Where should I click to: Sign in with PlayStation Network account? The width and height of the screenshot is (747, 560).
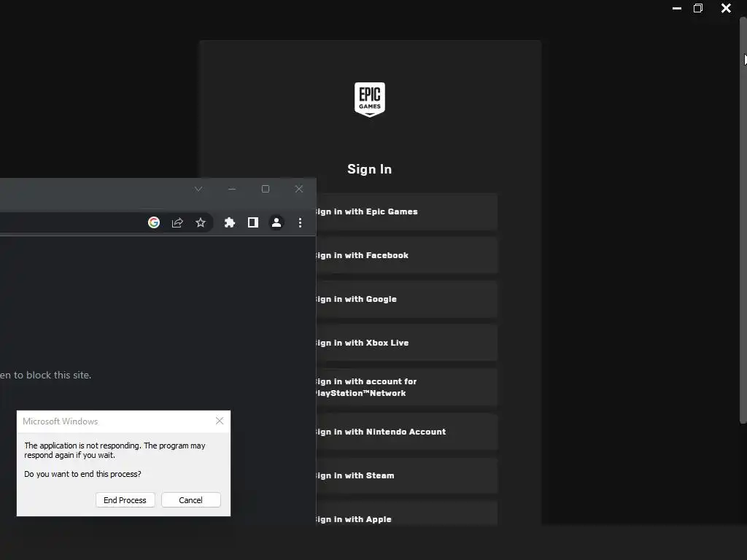(x=407, y=387)
